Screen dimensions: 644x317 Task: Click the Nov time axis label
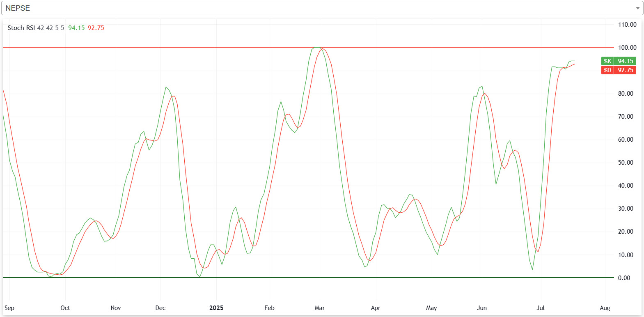coord(116,308)
